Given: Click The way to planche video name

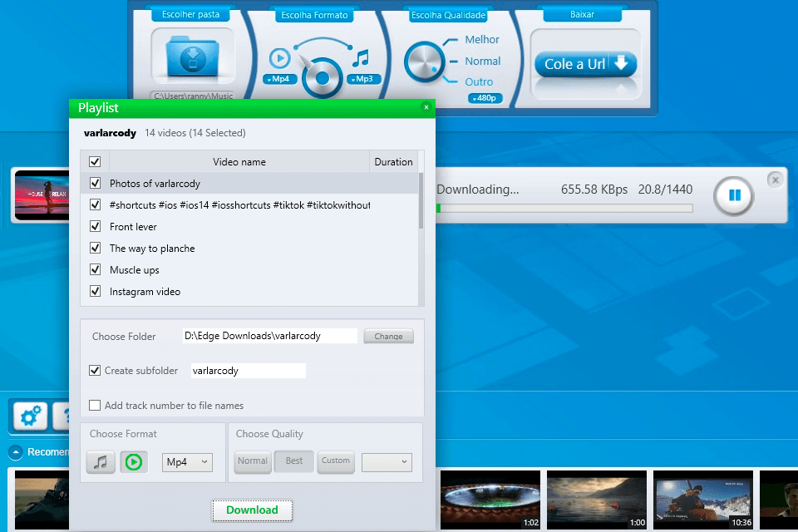Looking at the screenshot, I should (152, 249).
